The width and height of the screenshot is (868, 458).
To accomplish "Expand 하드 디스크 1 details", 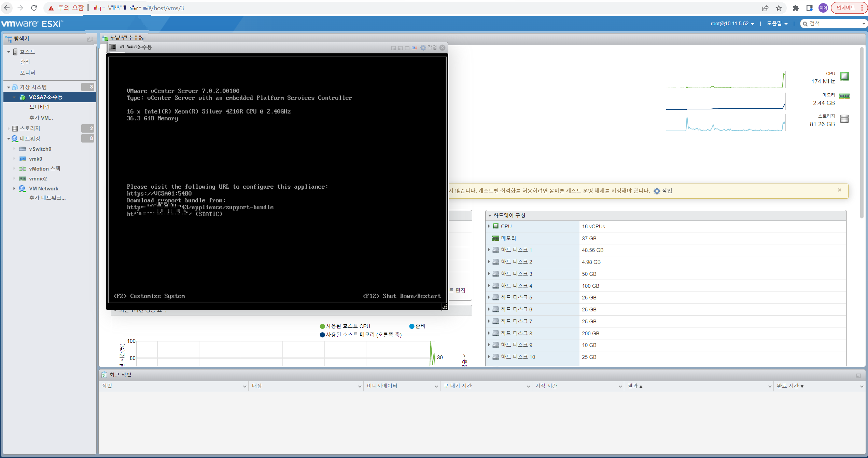I will (489, 250).
